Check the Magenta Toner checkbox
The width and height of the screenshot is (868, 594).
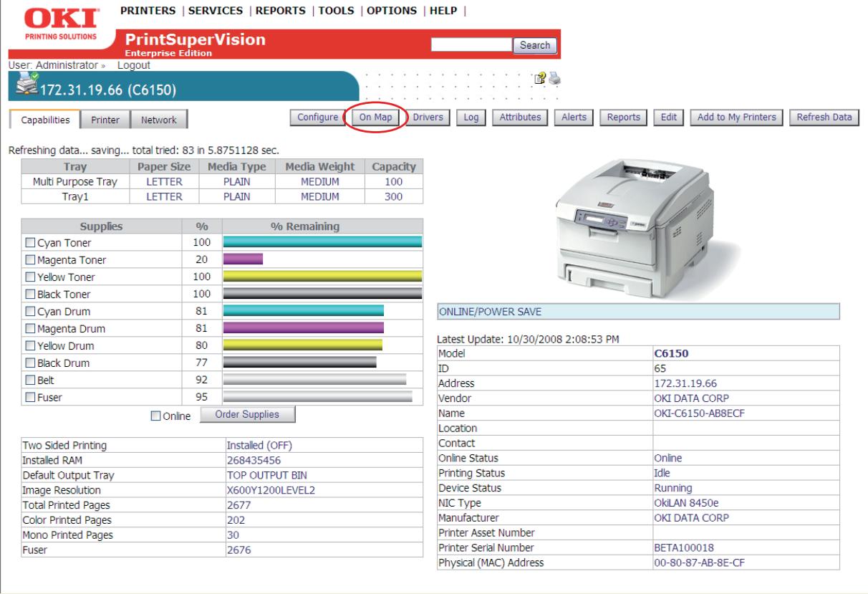[x=30, y=260]
